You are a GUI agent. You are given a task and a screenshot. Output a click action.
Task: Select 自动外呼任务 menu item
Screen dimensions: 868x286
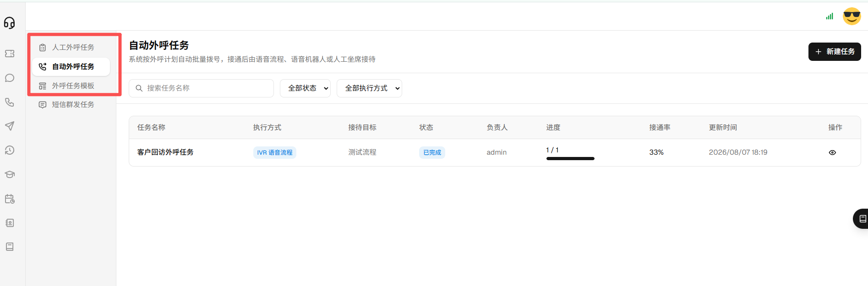tap(71, 67)
